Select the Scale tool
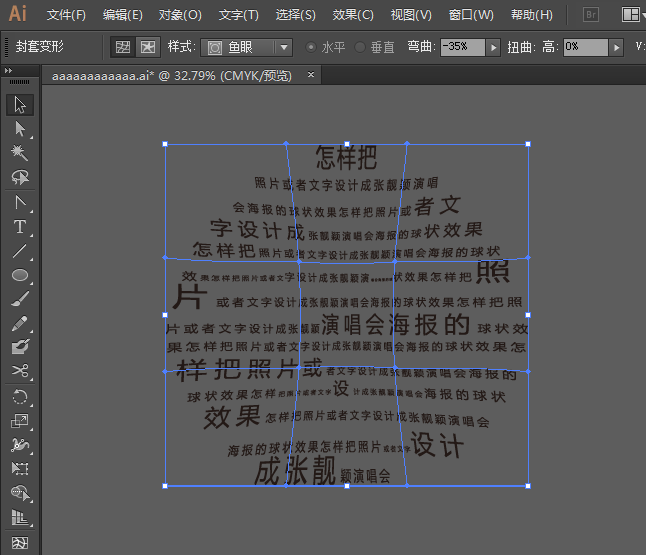 pos(20,421)
